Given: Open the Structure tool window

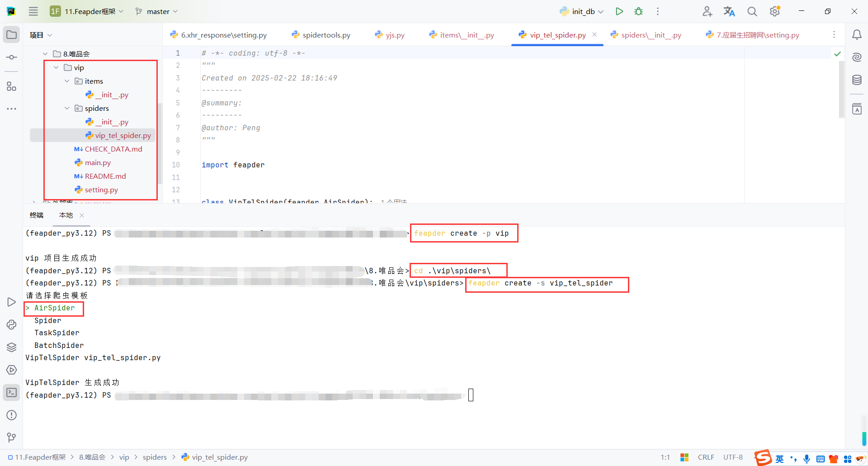Looking at the screenshot, I should (x=11, y=86).
